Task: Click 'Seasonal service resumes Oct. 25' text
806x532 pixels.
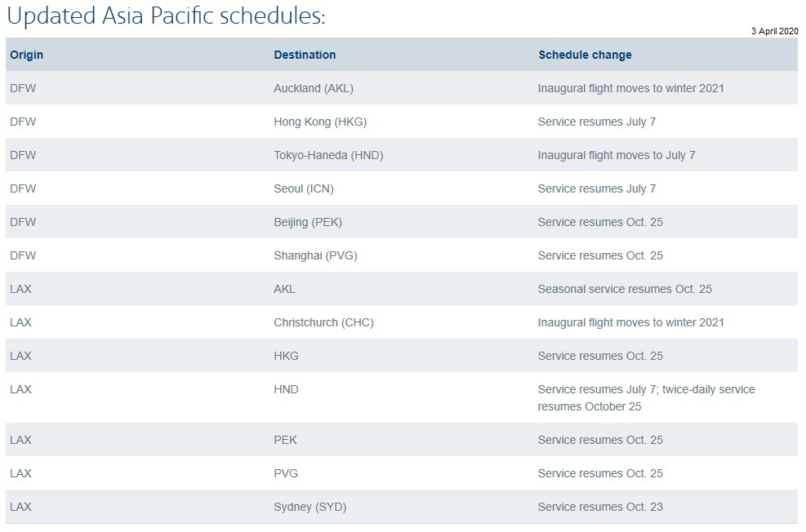Action: (x=625, y=289)
